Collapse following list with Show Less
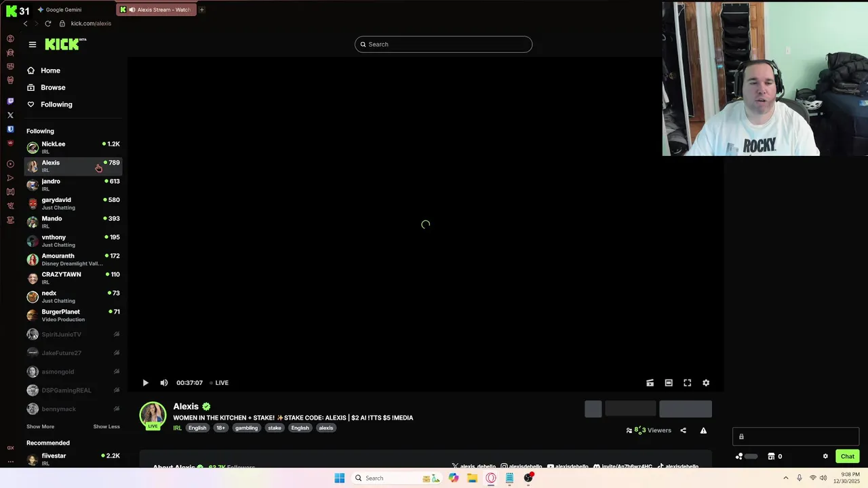Image resolution: width=868 pixels, height=488 pixels. click(106, 426)
